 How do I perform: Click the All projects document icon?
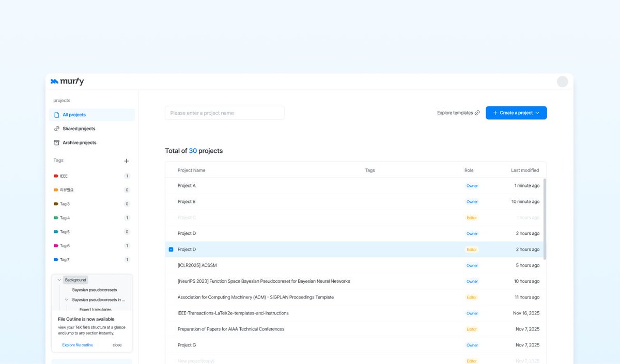pyautogui.click(x=57, y=115)
